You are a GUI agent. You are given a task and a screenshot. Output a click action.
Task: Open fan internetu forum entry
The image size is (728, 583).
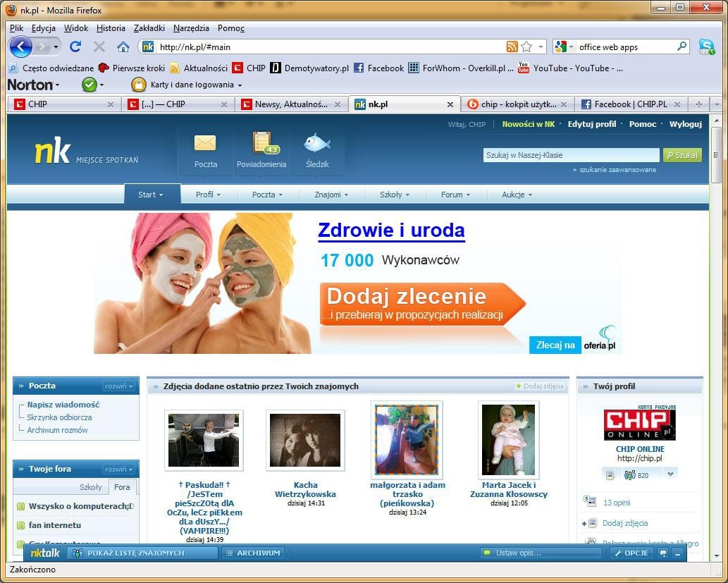pos(55,525)
